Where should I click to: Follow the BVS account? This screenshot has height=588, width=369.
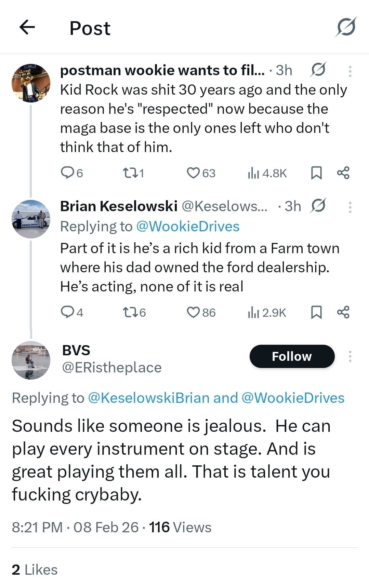pos(292,356)
